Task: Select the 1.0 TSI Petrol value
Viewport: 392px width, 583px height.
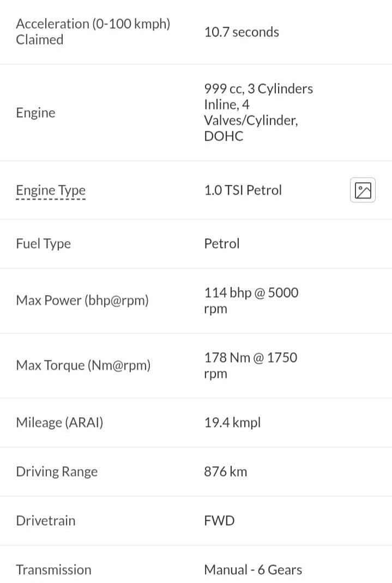Action: (243, 190)
